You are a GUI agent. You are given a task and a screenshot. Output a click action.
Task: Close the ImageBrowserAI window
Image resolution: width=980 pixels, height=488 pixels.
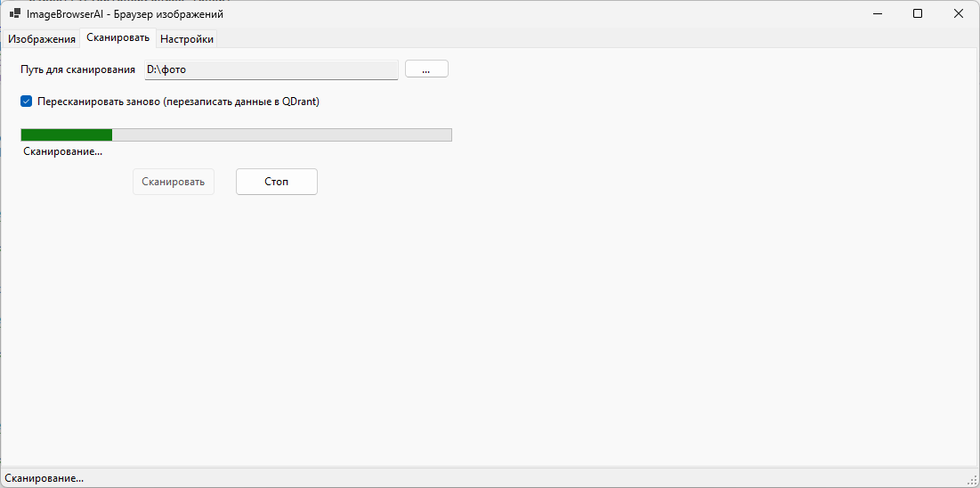(959, 14)
